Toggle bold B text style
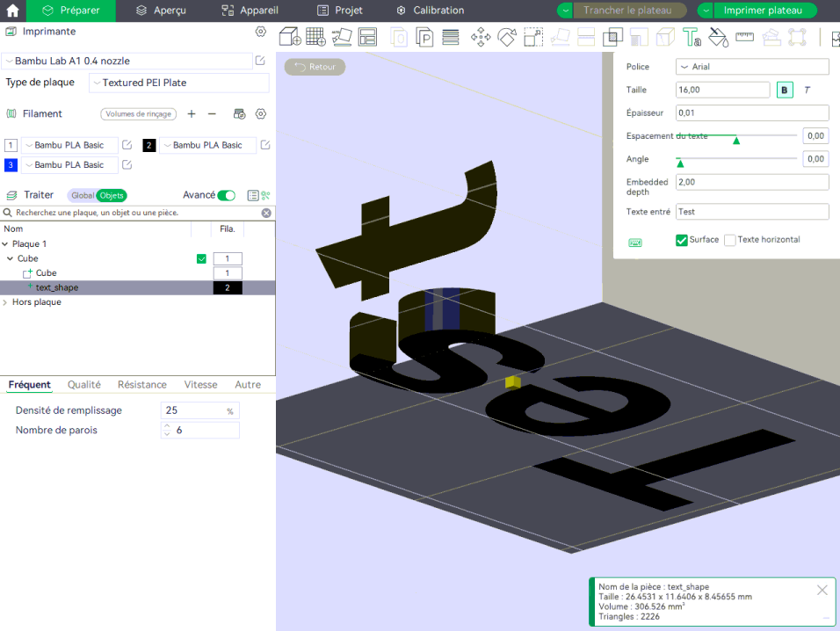The height and width of the screenshot is (631, 840). pyautogui.click(x=785, y=90)
